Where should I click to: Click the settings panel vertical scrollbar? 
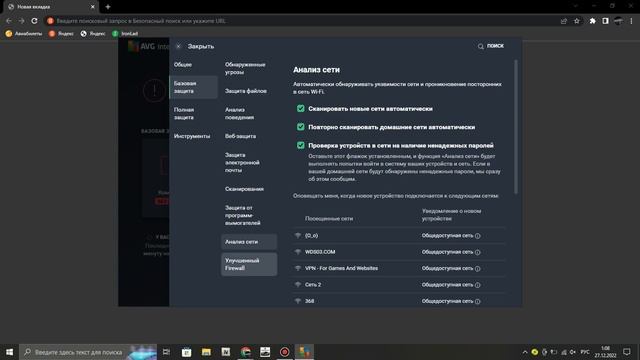(x=516, y=127)
